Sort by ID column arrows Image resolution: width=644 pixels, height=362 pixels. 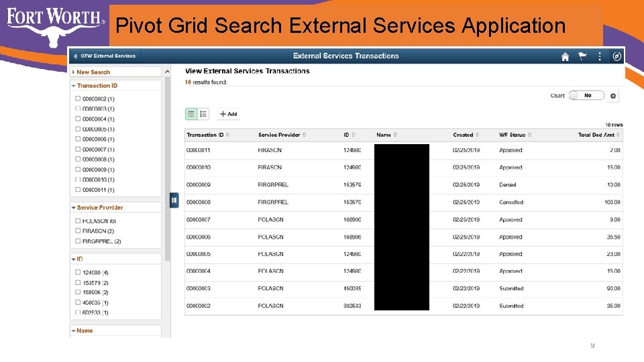354,135
